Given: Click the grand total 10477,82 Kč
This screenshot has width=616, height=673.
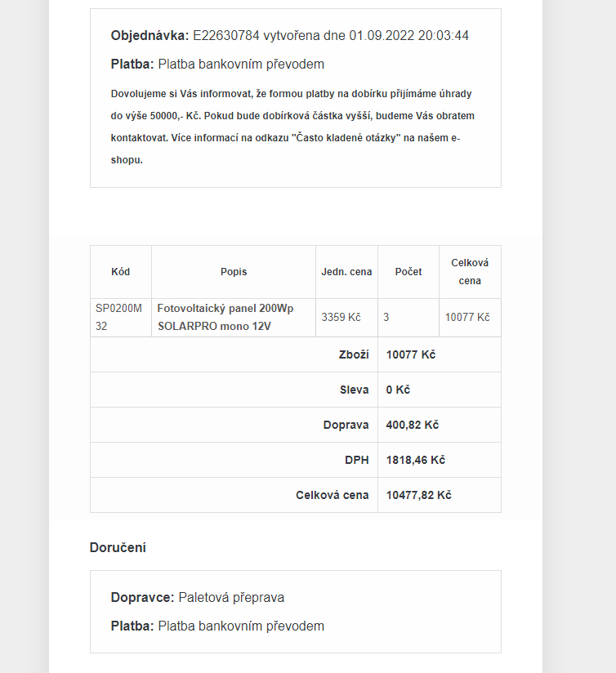Looking at the screenshot, I should (x=418, y=495).
